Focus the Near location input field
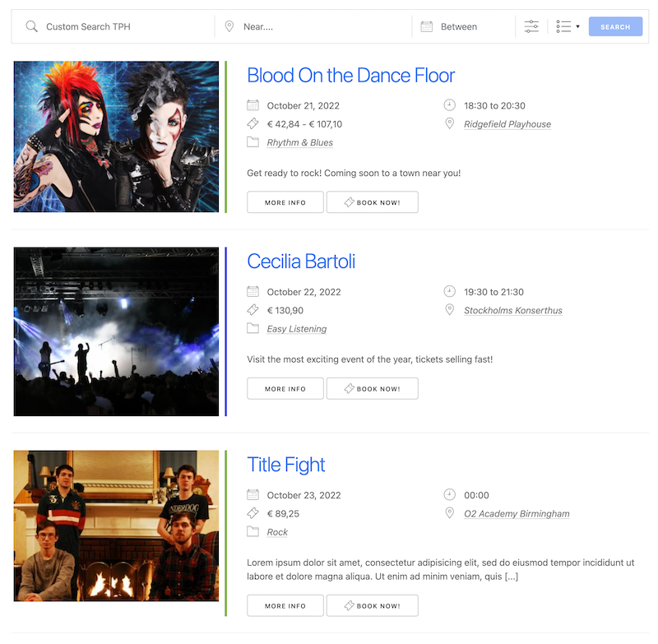 click(321, 27)
